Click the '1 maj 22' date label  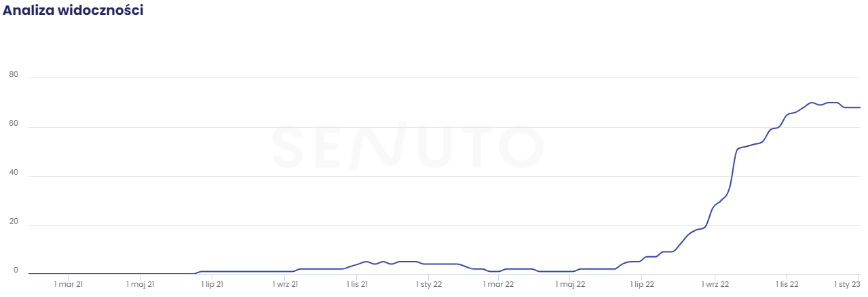(570, 285)
